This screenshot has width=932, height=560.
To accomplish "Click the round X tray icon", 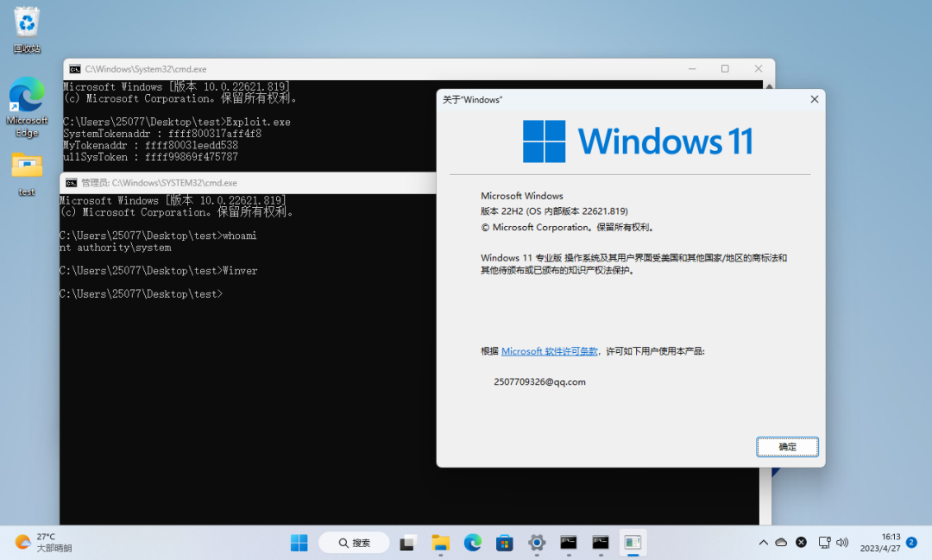I will click(x=801, y=542).
